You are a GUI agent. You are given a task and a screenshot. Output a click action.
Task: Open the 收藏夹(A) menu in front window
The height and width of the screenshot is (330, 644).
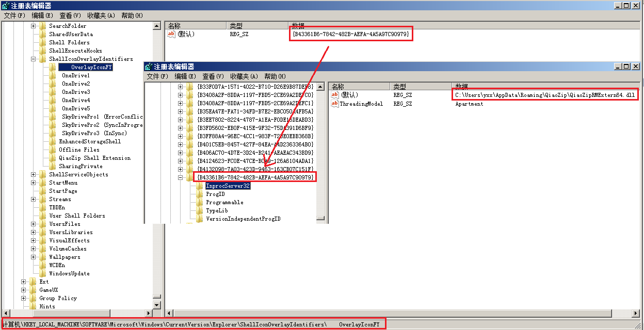coord(244,76)
